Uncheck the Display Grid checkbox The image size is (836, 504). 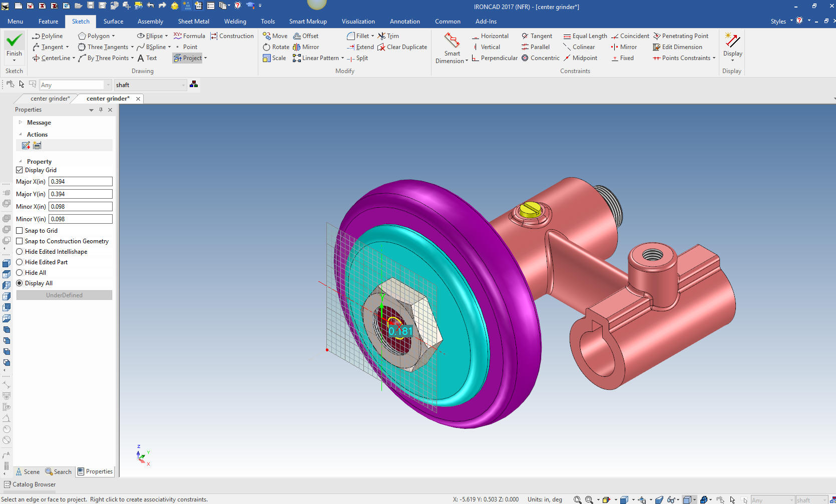pos(20,170)
